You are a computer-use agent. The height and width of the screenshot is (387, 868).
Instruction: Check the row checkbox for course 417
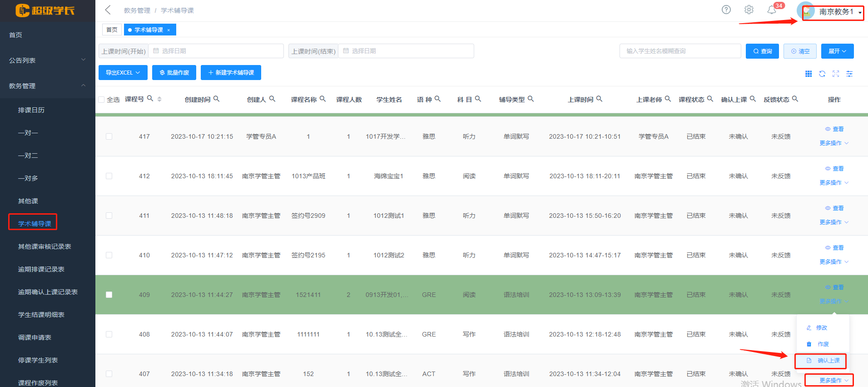click(x=109, y=136)
